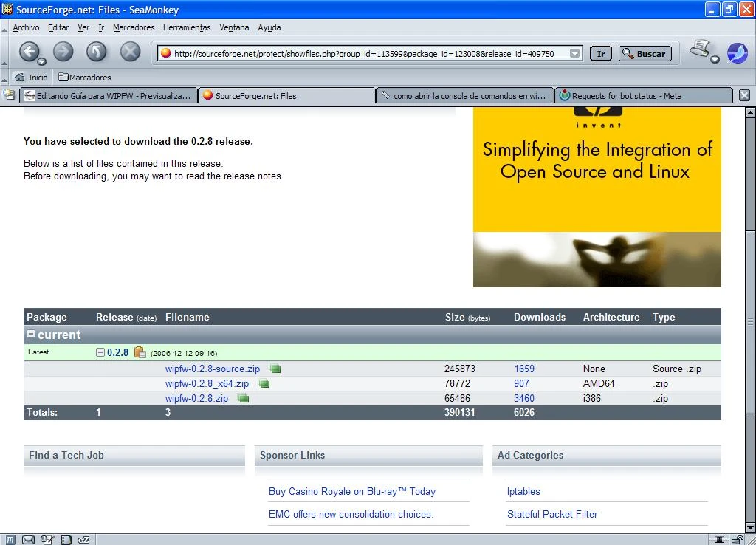The image size is (756, 545).
Task: Collapse the navigation toolbar grippy handle
Action: coord(4,52)
